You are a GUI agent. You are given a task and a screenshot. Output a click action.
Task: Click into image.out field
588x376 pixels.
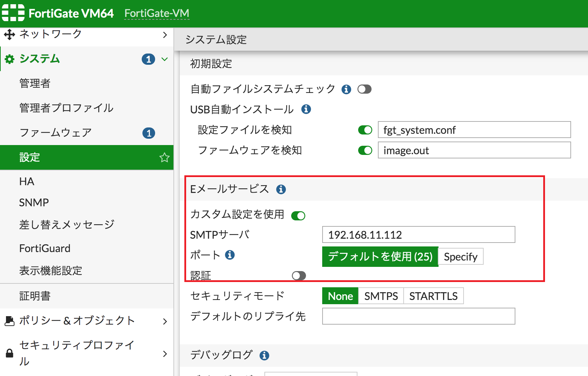pyautogui.click(x=474, y=150)
